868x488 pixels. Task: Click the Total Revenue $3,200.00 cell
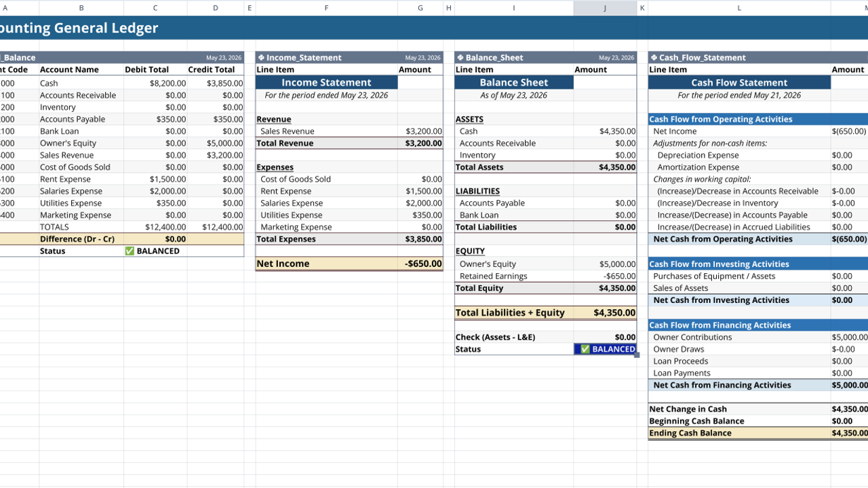(x=420, y=143)
